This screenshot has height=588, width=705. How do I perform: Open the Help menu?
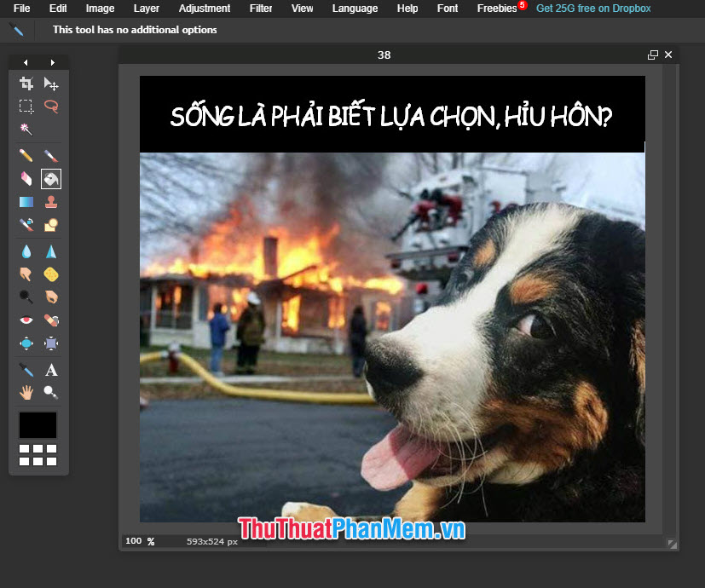click(407, 8)
